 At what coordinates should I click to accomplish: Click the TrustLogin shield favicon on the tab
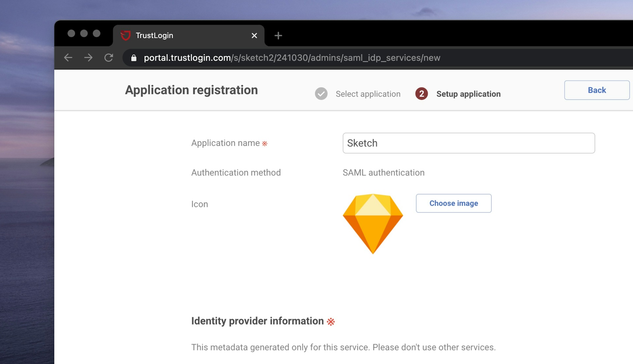point(126,35)
